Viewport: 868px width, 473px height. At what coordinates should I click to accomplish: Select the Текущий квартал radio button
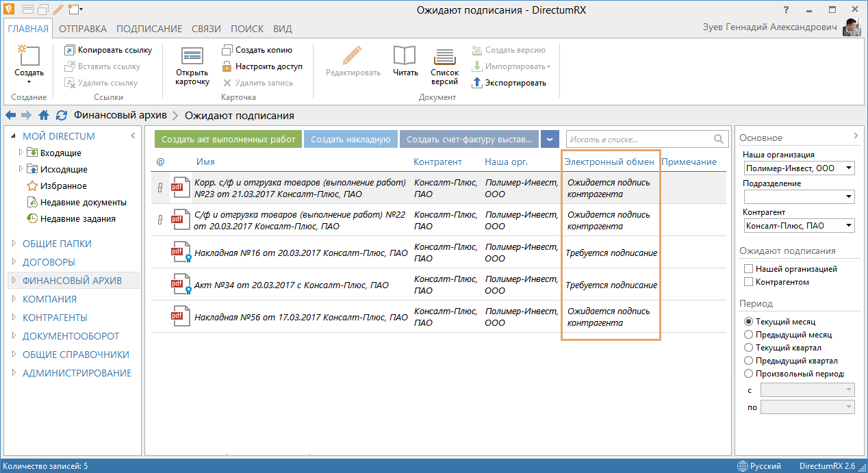click(x=749, y=348)
